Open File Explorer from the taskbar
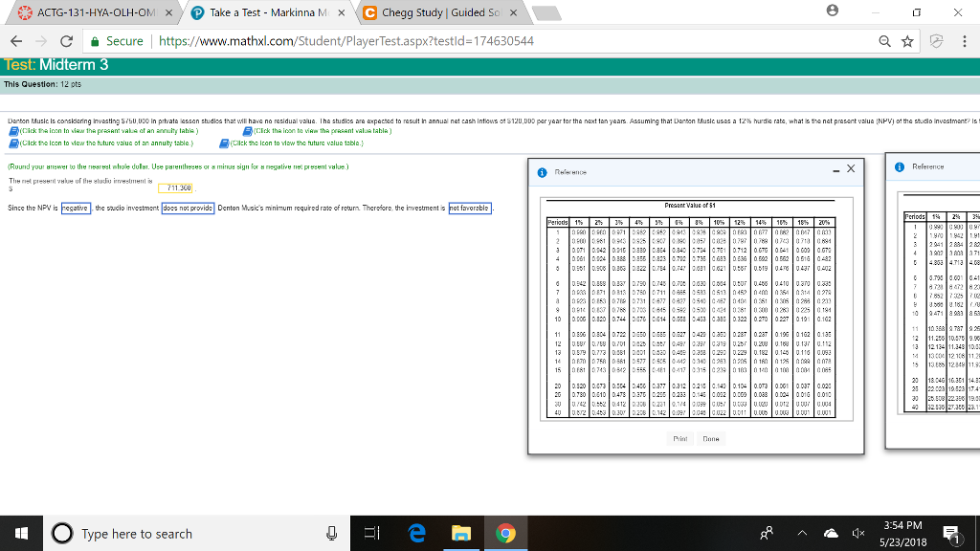 click(x=461, y=534)
